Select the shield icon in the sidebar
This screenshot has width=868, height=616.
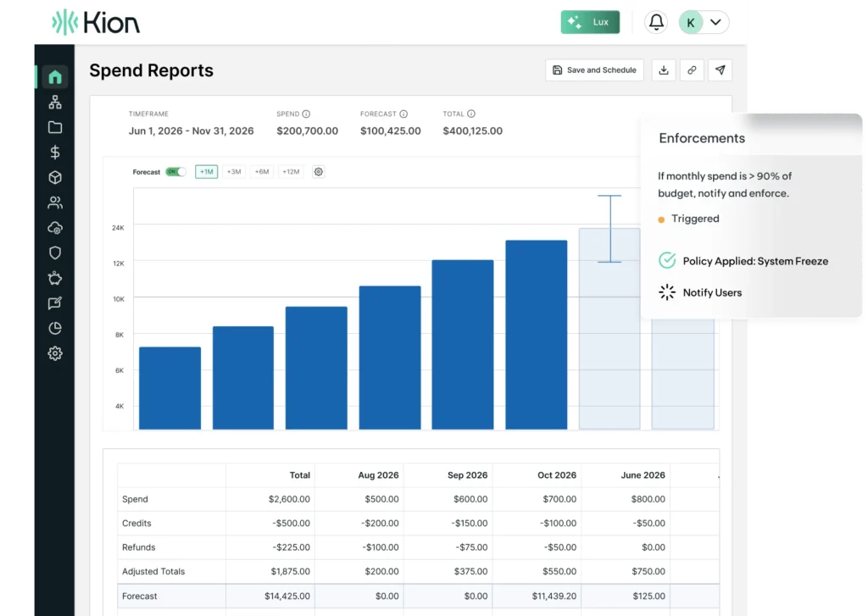(x=55, y=253)
